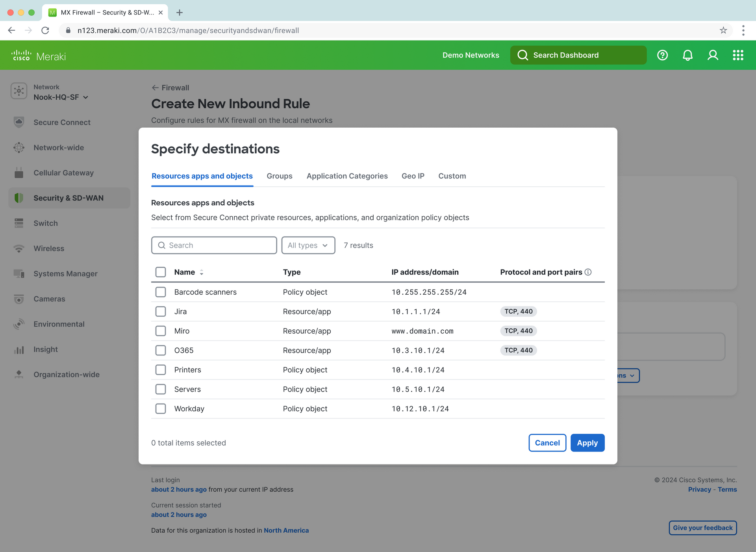Open the Terms link
Viewport: 756px width, 552px height.
tap(727, 489)
